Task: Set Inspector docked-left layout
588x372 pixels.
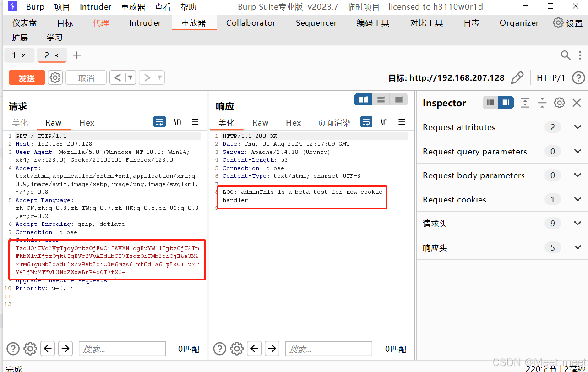Action: pos(490,103)
